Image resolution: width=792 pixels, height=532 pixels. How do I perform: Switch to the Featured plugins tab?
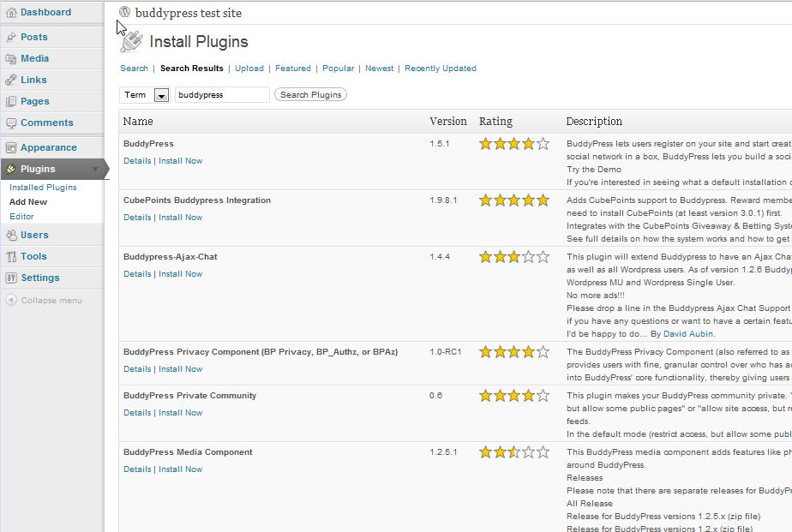click(x=293, y=69)
